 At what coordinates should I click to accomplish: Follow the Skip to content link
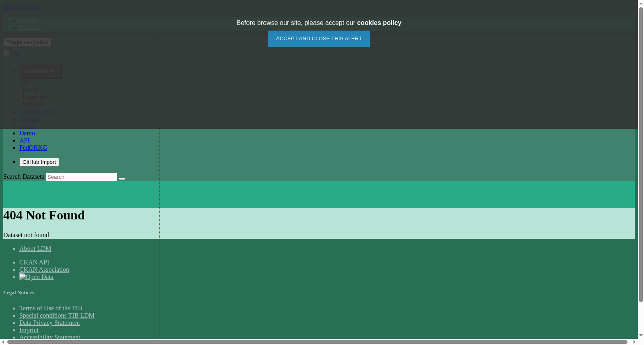23,6
